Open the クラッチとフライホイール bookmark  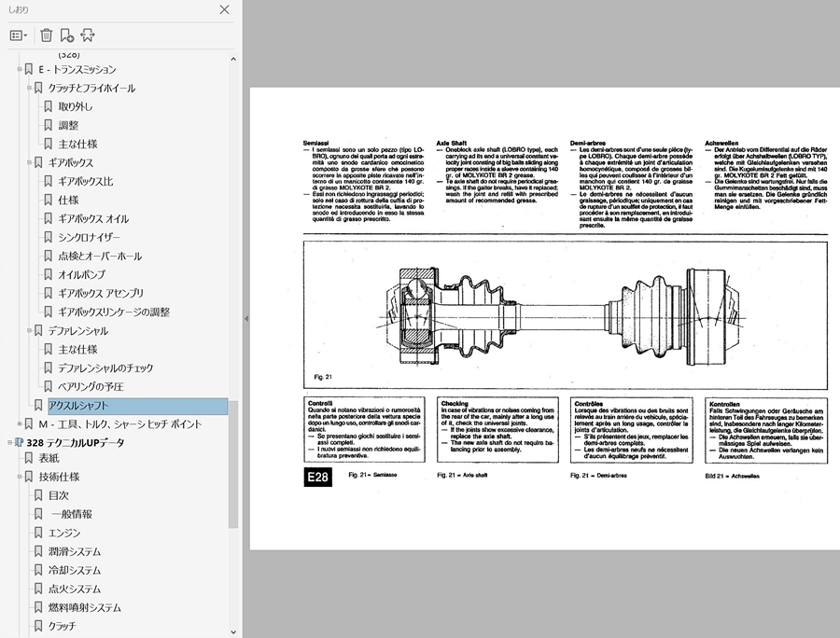[x=91, y=89]
